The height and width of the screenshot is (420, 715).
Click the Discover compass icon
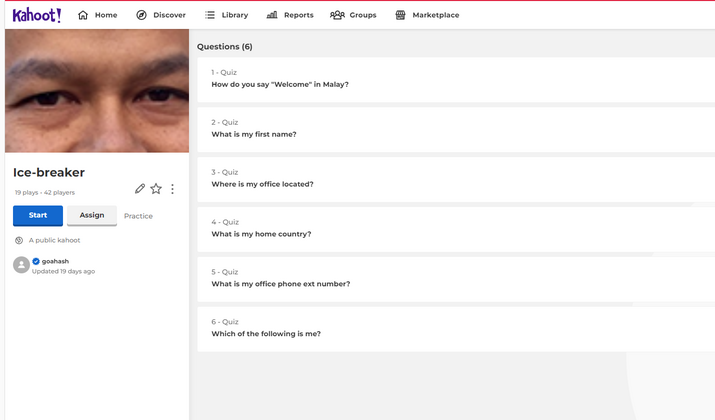(x=141, y=15)
